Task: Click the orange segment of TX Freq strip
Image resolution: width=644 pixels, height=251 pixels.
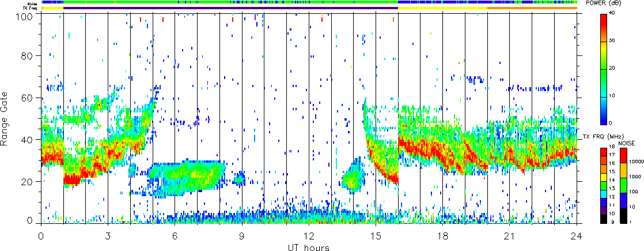Action: point(532,8)
